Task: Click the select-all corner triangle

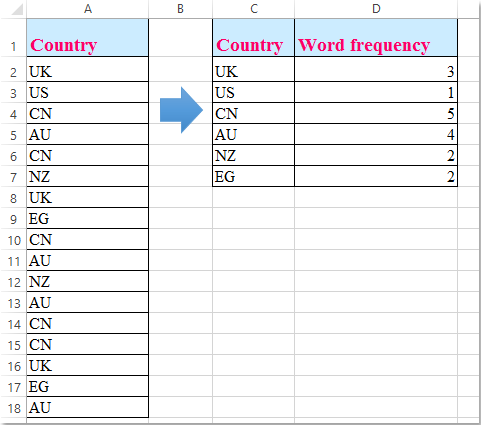Action: tap(17, 9)
